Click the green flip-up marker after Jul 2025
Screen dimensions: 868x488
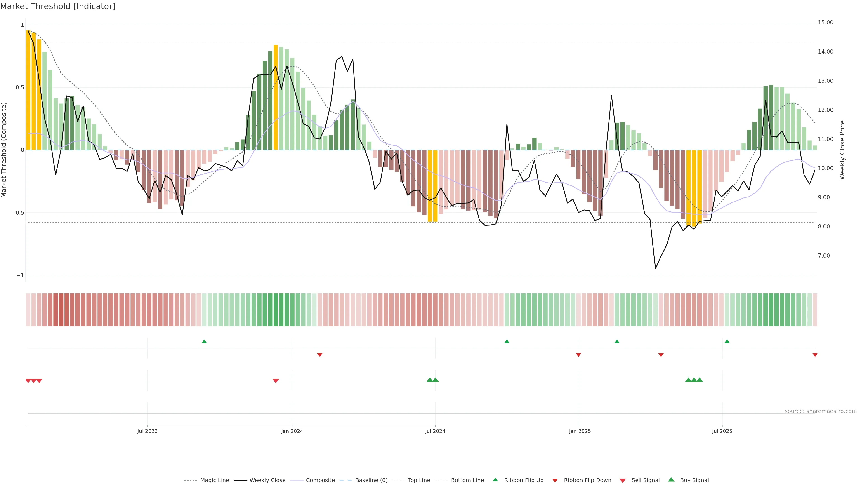727,342
